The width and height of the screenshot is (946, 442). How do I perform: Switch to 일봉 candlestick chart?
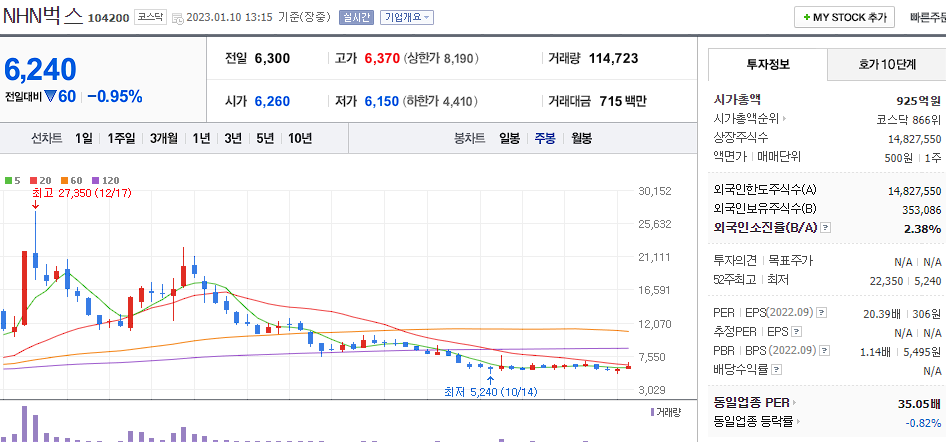tap(509, 138)
